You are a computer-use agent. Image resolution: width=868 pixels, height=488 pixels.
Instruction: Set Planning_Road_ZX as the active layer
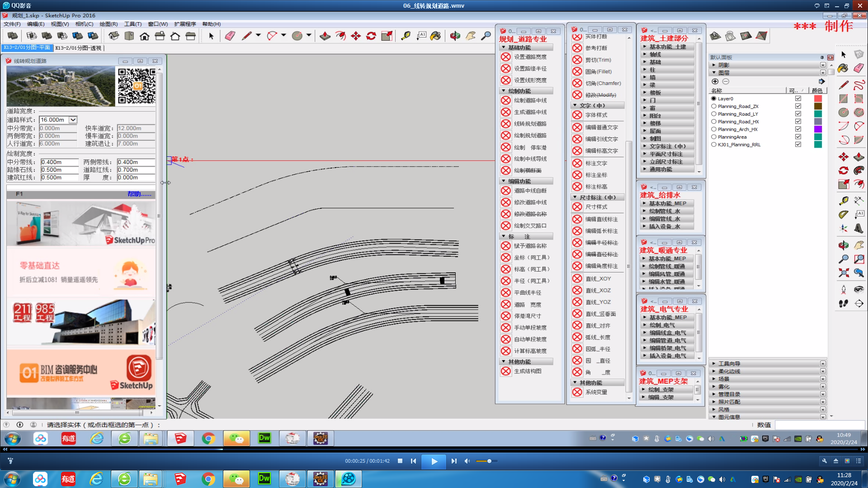(714, 106)
